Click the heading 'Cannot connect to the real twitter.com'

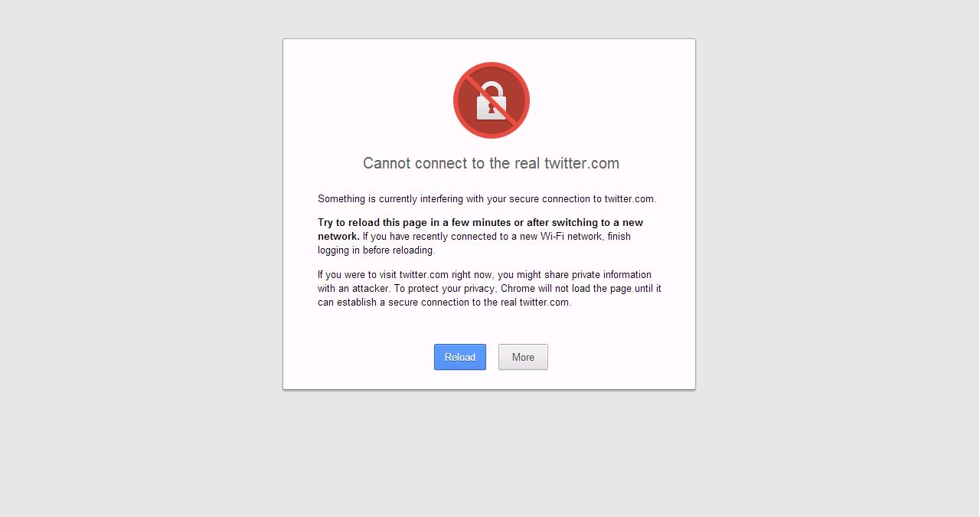click(x=491, y=163)
